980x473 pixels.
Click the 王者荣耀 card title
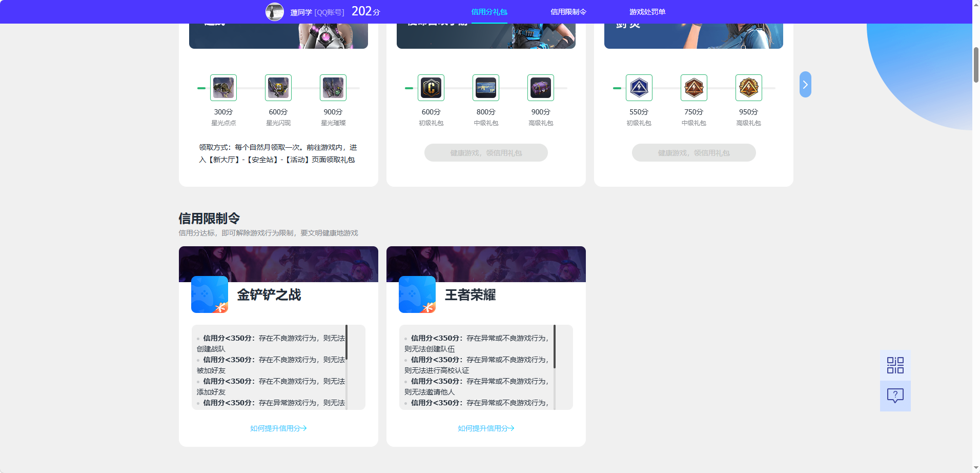click(470, 295)
